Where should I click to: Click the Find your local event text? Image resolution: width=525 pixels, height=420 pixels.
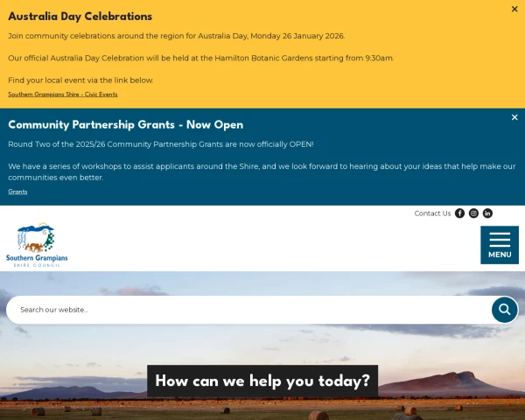coord(80,80)
